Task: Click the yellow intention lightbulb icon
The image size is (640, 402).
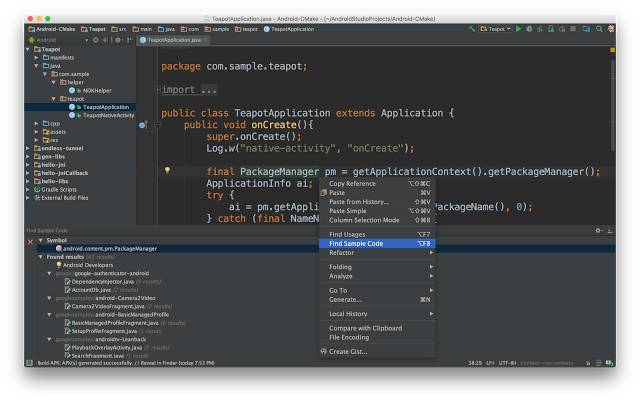Action: click(167, 170)
